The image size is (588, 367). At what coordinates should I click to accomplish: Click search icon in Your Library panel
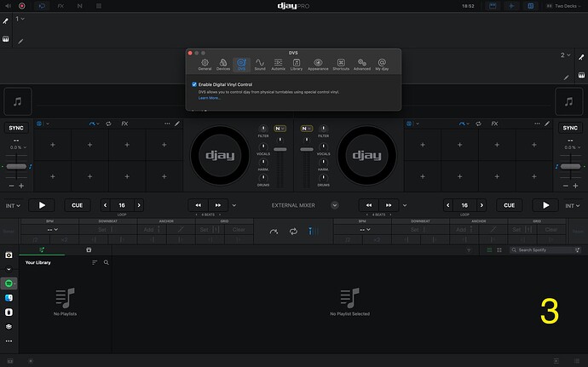tap(107, 262)
